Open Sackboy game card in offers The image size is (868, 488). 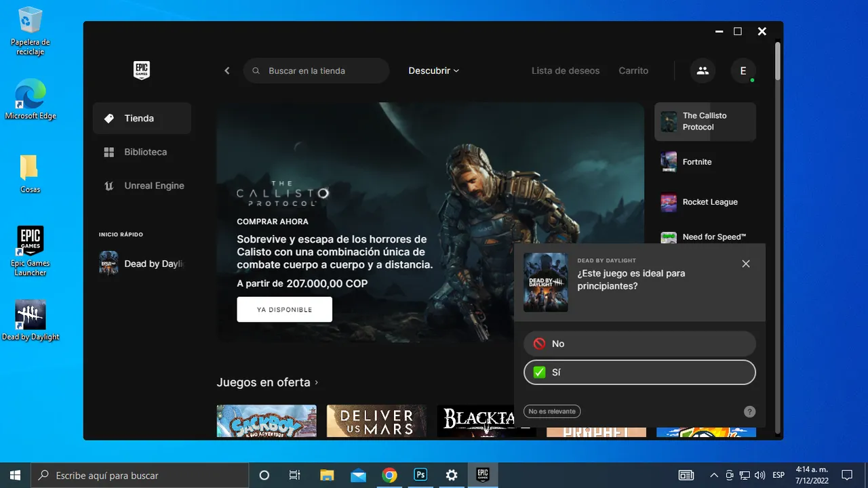[267, 421]
